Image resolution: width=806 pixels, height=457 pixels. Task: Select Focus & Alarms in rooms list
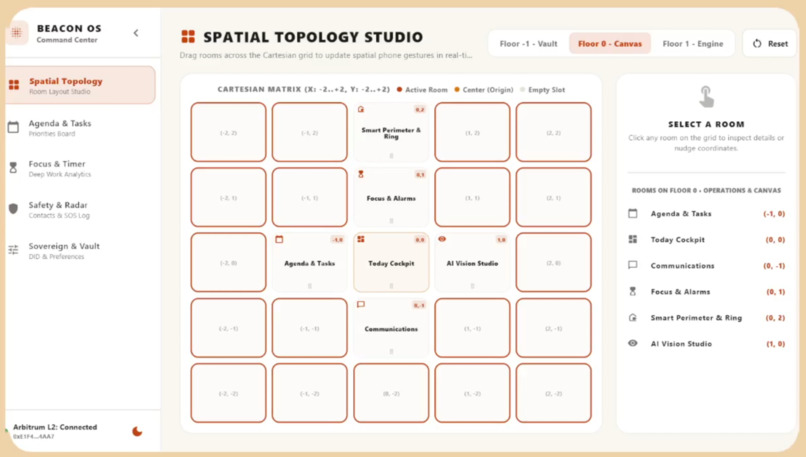(706, 291)
